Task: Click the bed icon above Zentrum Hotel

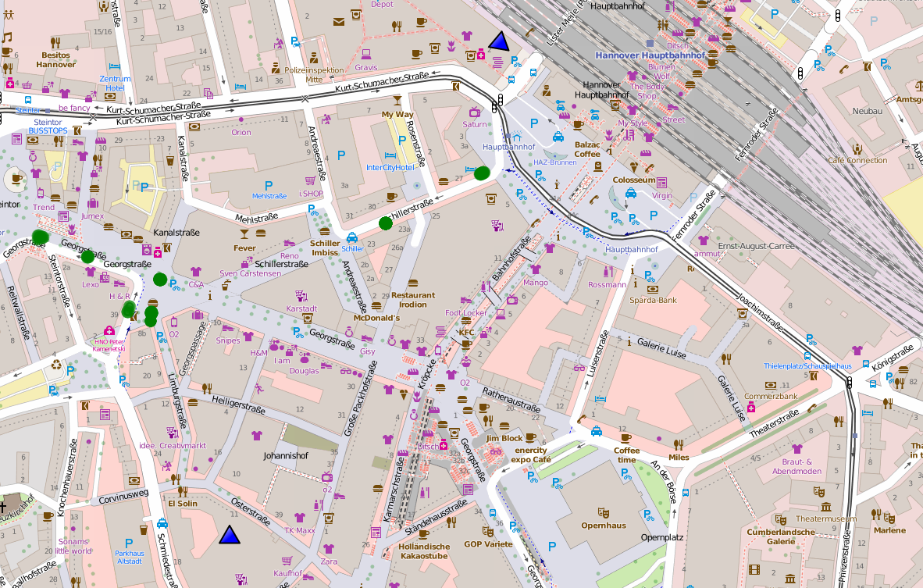Action: pyautogui.click(x=115, y=66)
